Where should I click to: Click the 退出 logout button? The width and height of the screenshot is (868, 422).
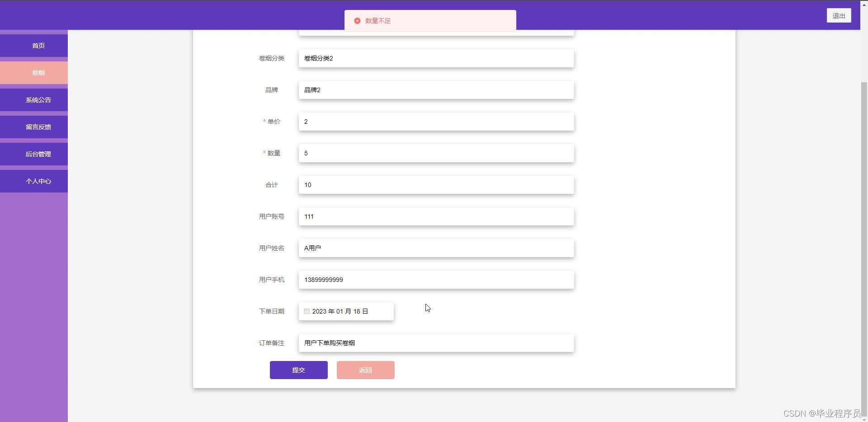click(839, 15)
